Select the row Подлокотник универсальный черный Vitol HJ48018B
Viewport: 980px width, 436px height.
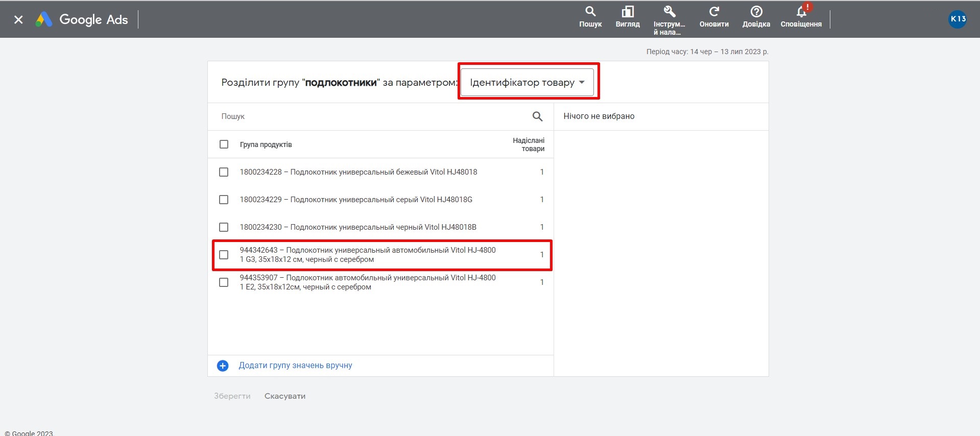pos(380,227)
